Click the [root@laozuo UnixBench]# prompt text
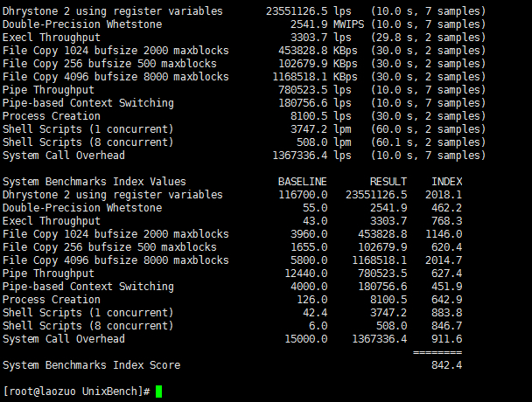The image size is (532, 402). [77, 392]
